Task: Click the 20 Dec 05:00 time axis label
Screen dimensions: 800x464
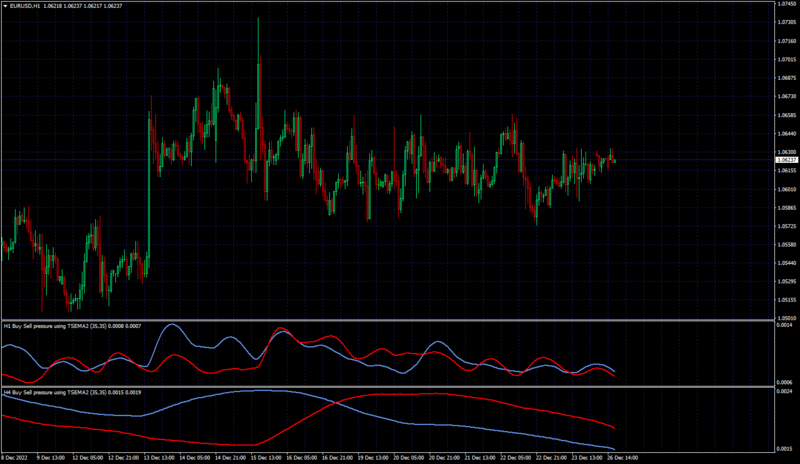Action: tap(409, 458)
